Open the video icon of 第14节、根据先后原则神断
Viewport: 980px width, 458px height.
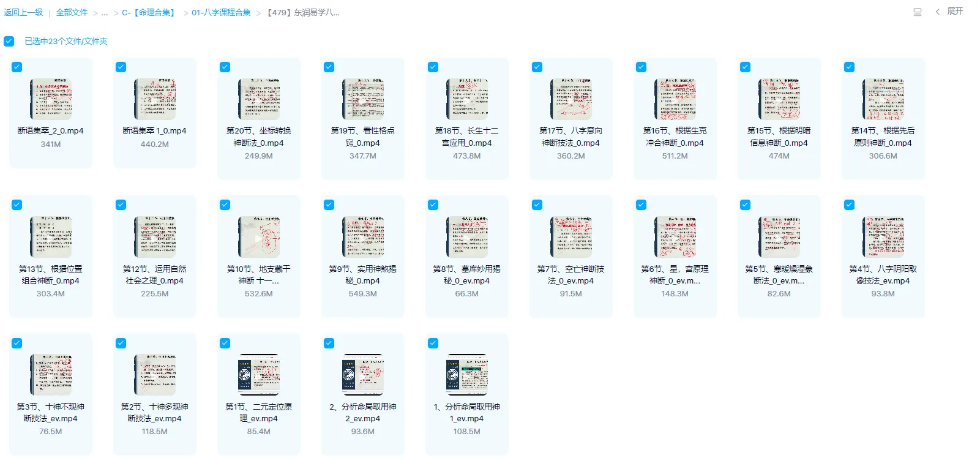click(x=883, y=99)
